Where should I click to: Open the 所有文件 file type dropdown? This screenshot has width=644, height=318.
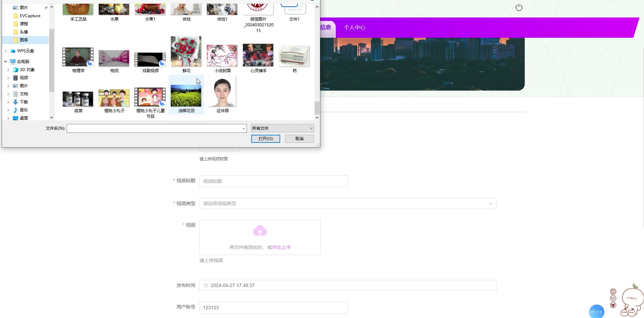click(x=282, y=128)
